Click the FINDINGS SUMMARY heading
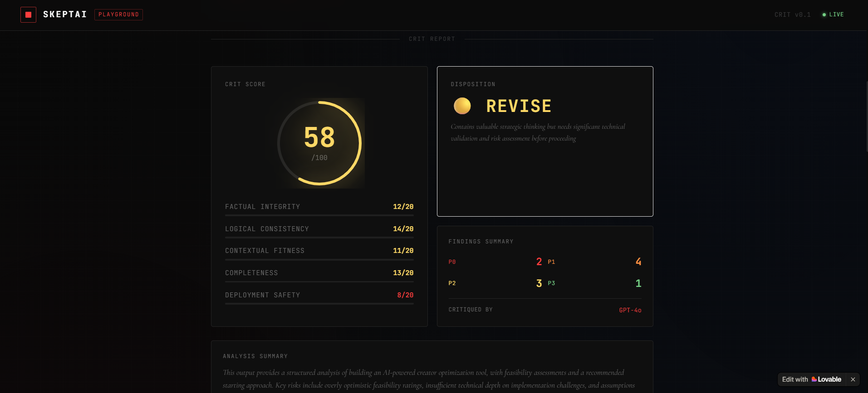868x393 pixels. click(481, 242)
